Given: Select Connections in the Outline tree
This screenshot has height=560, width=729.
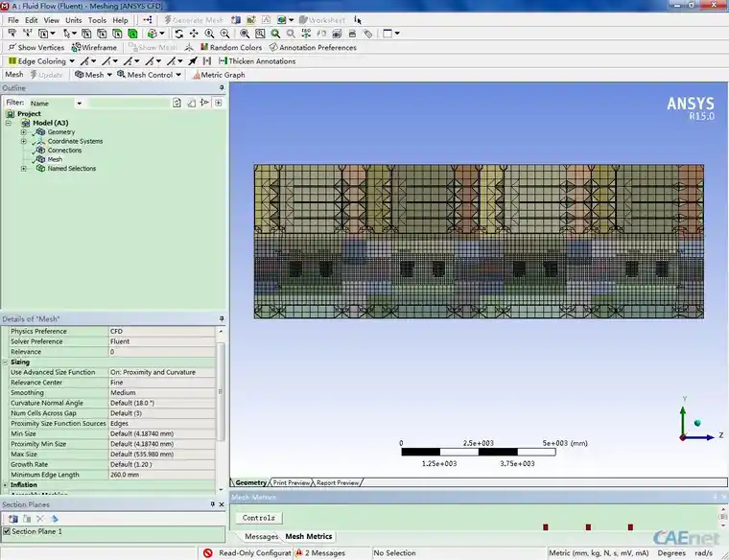Looking at the screenshot, I should point(64,151).
